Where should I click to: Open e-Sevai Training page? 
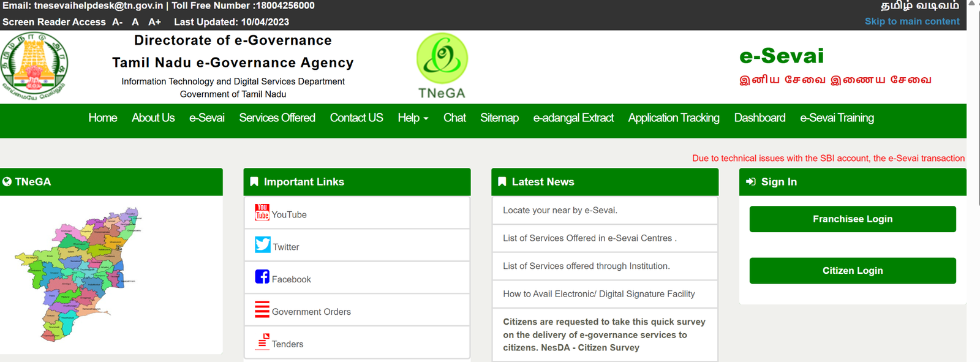tap(837, 118)
